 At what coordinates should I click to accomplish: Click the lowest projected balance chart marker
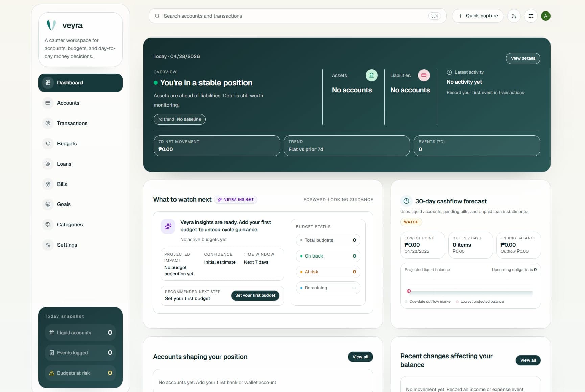click(x=409, y=291)
